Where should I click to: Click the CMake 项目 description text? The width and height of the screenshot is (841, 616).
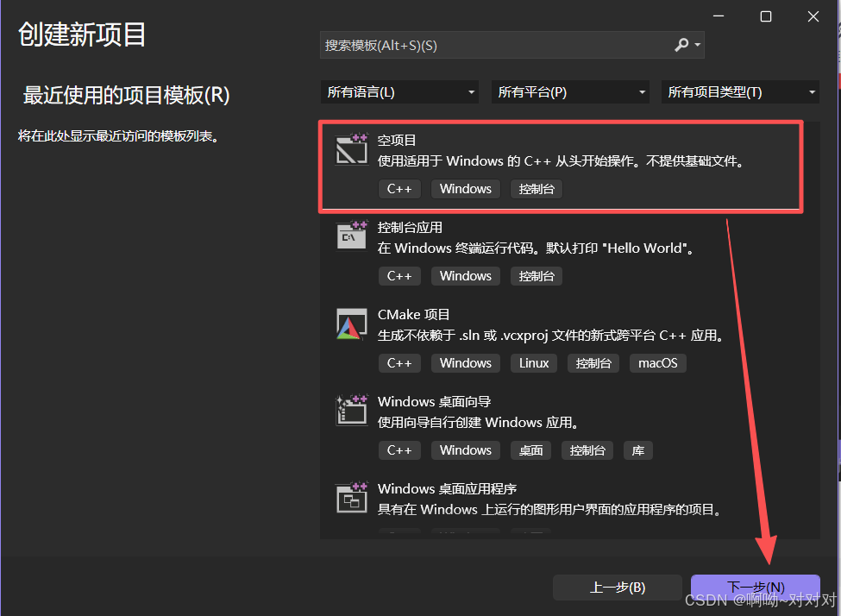[x=552, y=336]
